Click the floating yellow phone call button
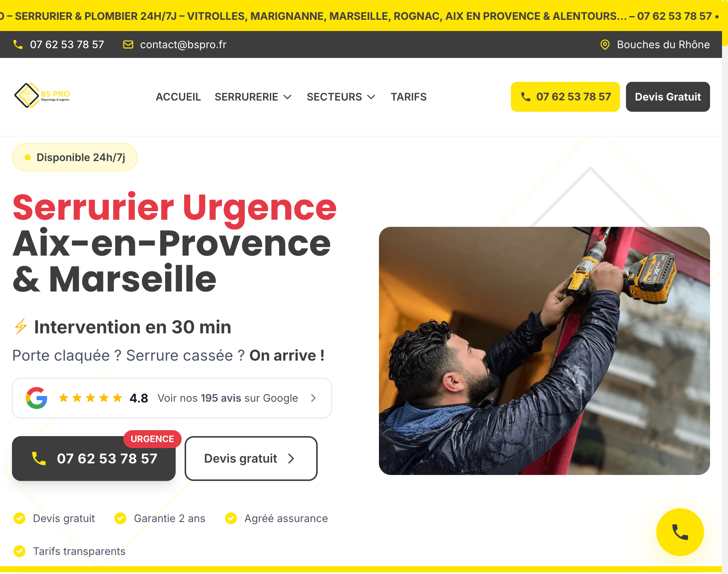This screenshot has height=574, width=728. coord(680,532)
